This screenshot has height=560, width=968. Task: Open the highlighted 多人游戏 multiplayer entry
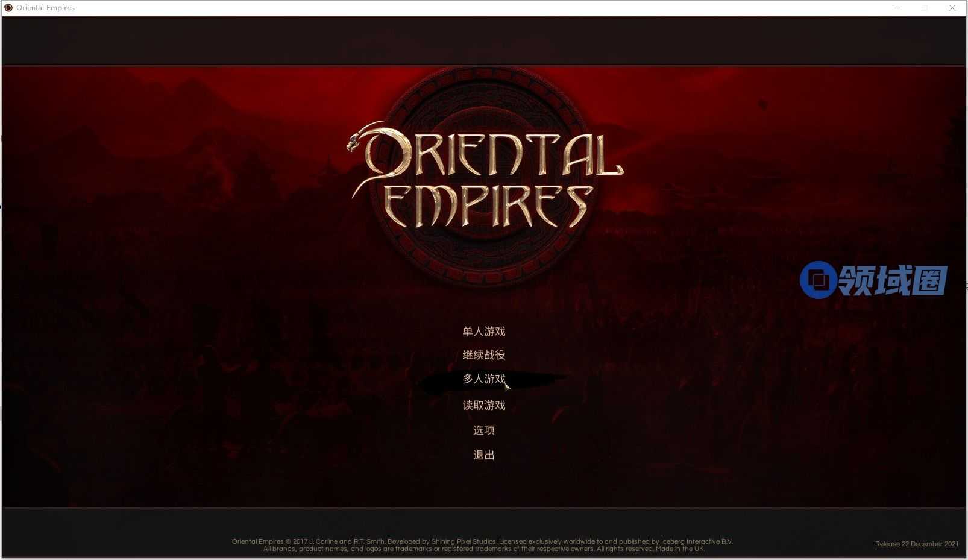point(484,379)
